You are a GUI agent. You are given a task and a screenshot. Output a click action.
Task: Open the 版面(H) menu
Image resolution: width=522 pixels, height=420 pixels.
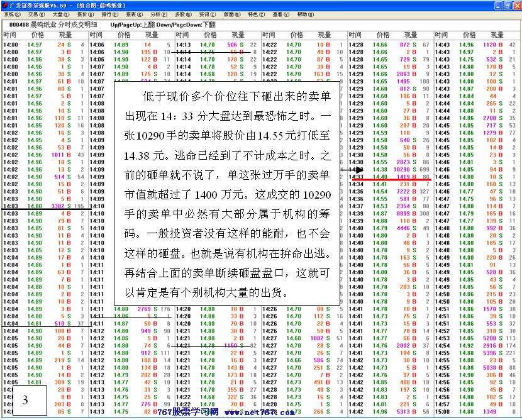click(232, 14)
